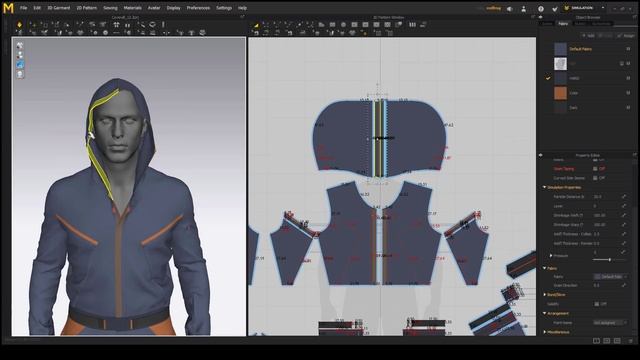Switch to the Fabric tab in Object Browser
Viewport: 640px width, 360px height.
click(x=563, y=24)
